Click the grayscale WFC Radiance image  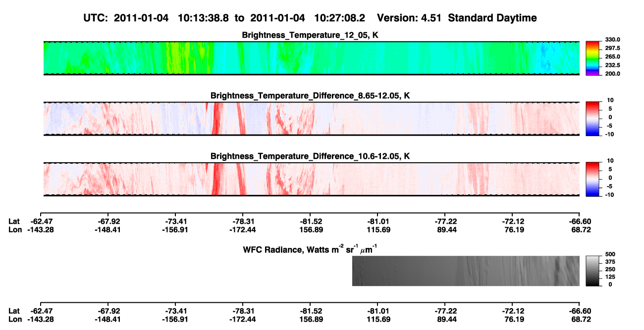[465, 271]
